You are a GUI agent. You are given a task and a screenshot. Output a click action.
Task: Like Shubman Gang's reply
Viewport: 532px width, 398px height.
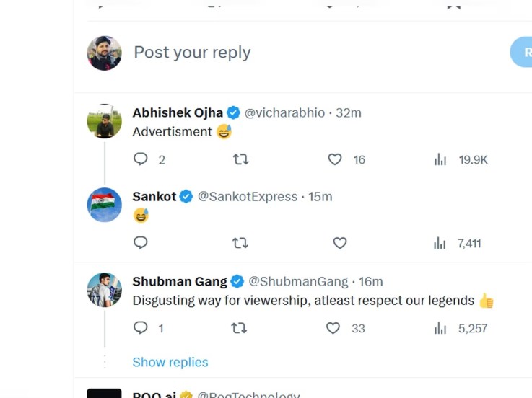333,328
